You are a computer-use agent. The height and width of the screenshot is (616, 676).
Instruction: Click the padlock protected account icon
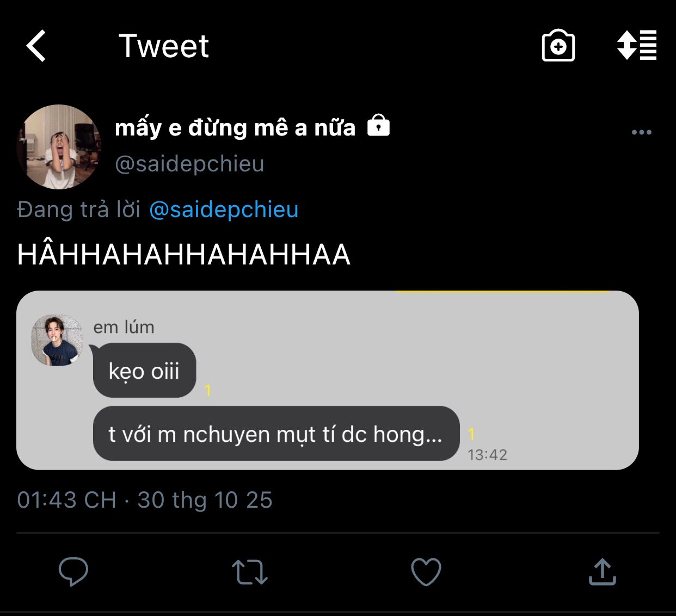[378, 126]
